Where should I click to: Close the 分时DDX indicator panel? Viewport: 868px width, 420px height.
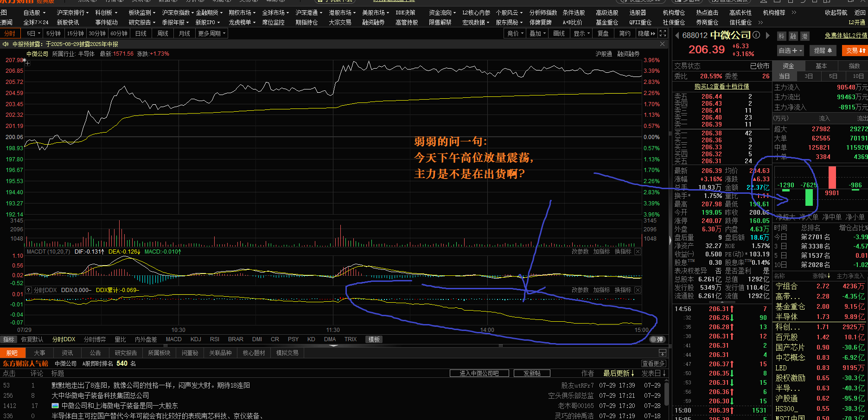638,290
